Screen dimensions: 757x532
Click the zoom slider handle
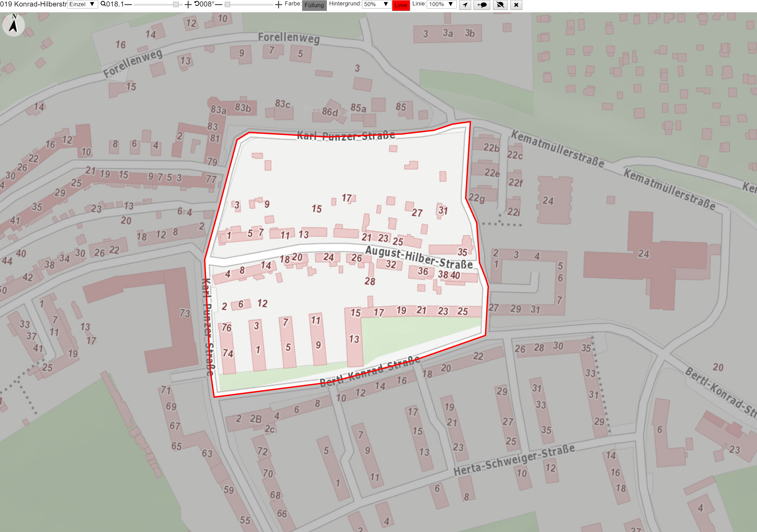tap(176, 4)
